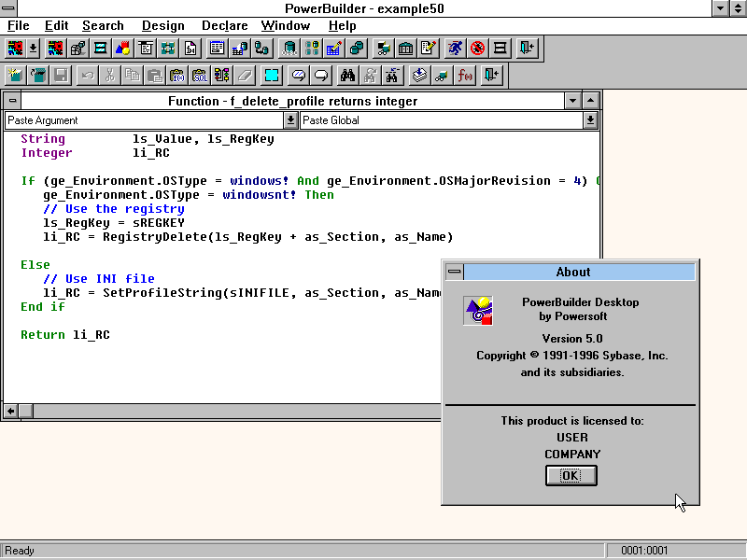
Task: Open the About dialog control-menu box
Action: (x=455, y=272)
